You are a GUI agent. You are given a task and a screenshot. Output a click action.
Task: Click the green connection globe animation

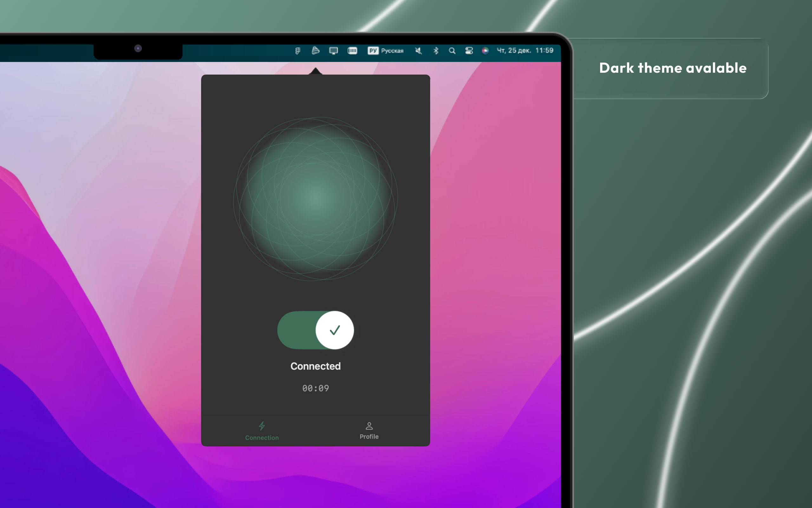(x=315, y=198)
